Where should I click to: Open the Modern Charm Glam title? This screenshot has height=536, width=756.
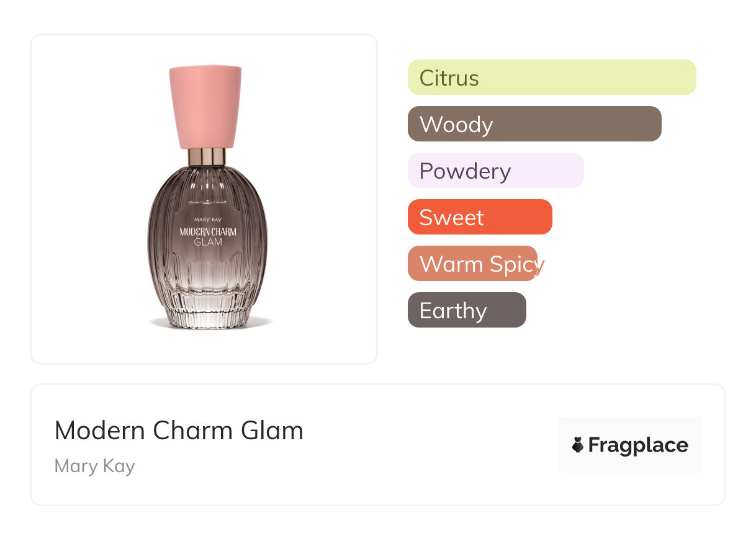(x=179, y=431)
